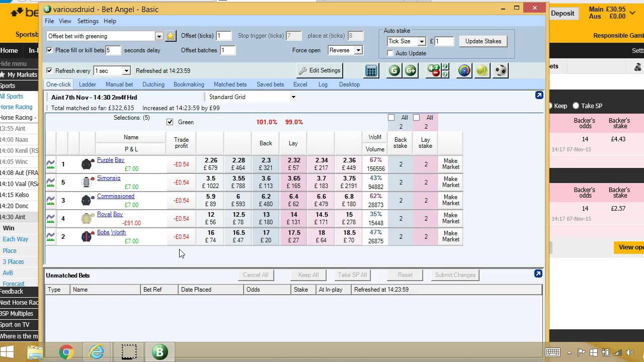This screenshot has width=644, height=362.
Task: Open the View menu
Action: coord(65,21)
